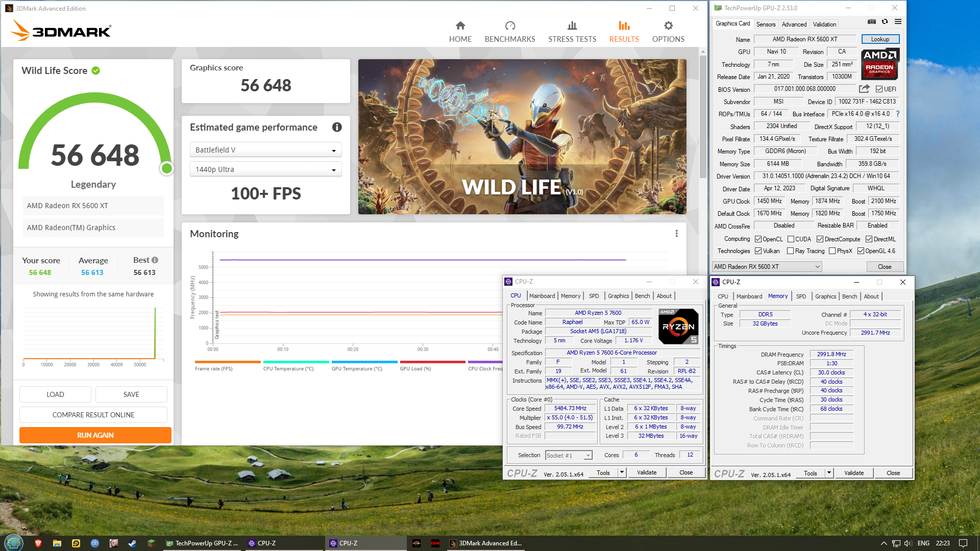Switch to the Sensors tab in GPU-Z
Viewport: 980px width, 551px height.
(x=766, y=24)
